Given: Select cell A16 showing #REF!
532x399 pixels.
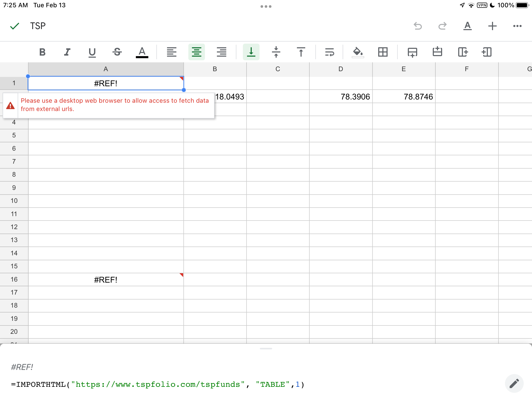Looking at the screenshot, I should point(106,280).
